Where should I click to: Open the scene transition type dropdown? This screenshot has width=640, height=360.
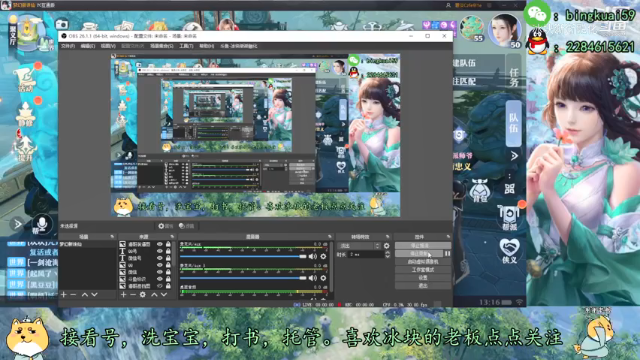359,246
